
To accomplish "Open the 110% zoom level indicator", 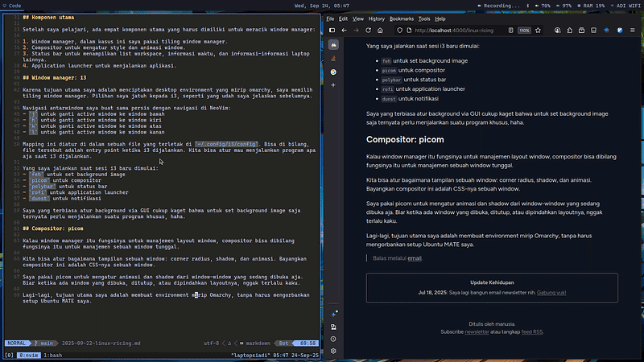I will click(524, 30).
